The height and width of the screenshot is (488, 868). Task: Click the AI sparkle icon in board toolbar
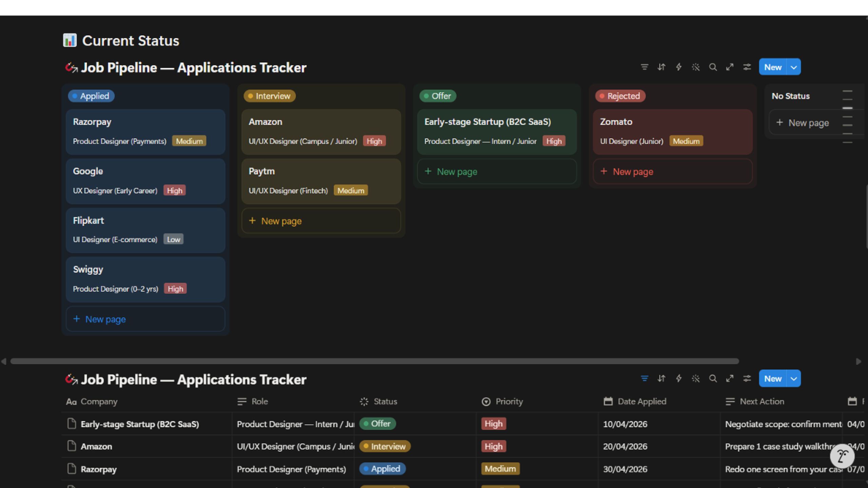tap(695, 67)
